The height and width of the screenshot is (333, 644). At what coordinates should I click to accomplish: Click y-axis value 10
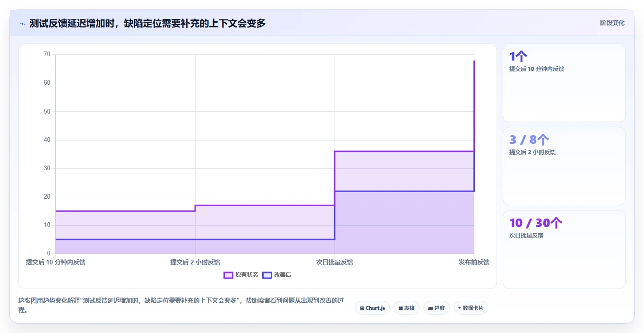pyautogui.click(x=47, y=225)
